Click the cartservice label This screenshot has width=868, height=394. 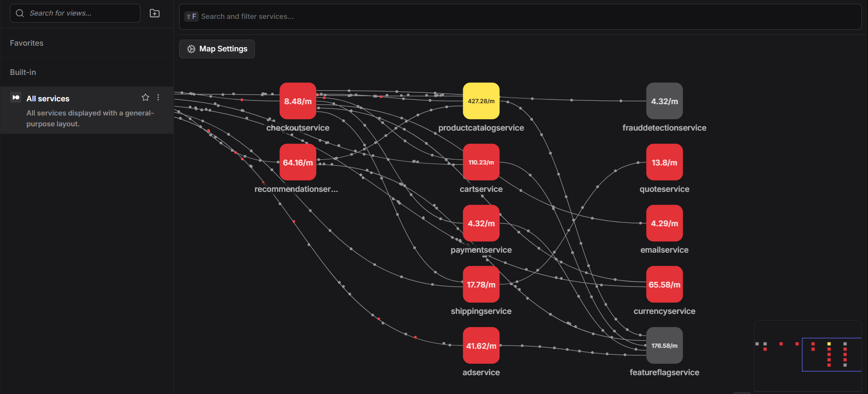coord(481,189)
